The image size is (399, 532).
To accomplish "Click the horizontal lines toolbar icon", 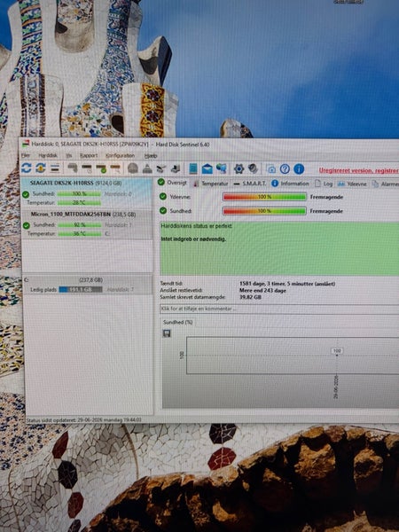I will click(55, 168).
